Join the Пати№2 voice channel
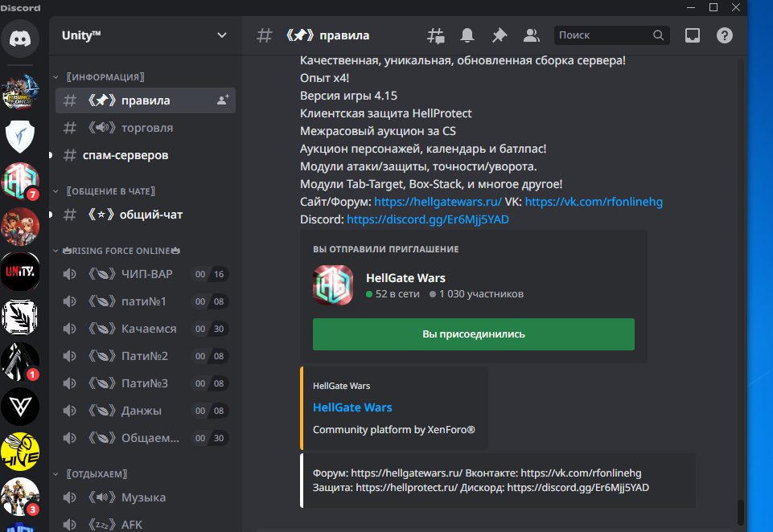Image resolution: width=773 pixels, height=532 pixels. tap(146, 356)
